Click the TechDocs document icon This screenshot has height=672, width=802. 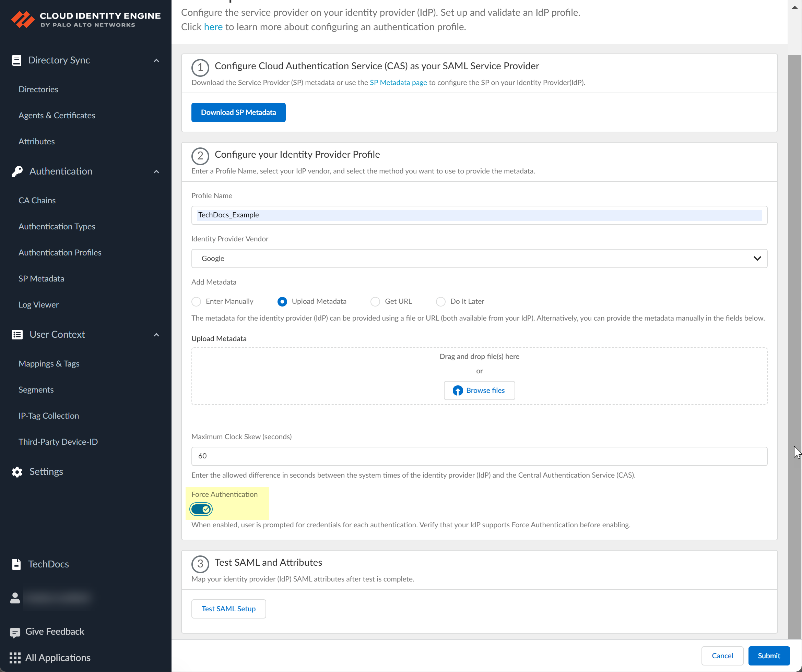[16, 564]
